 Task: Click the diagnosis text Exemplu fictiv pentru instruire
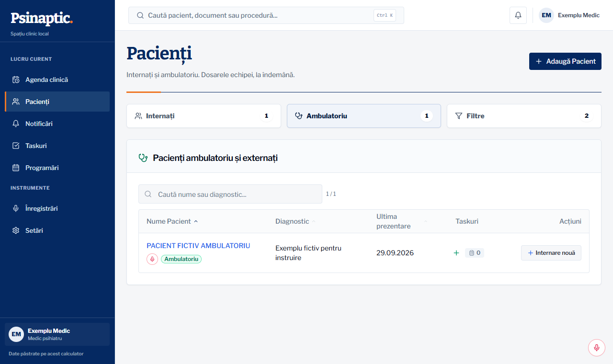tap(308, 253)
